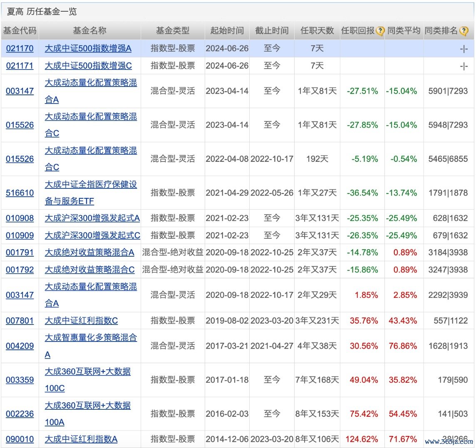This screenshot has height=448, width=476.
Task: Open 大成智惠量化多策略混合A fund page
Action: coord(91,338)
